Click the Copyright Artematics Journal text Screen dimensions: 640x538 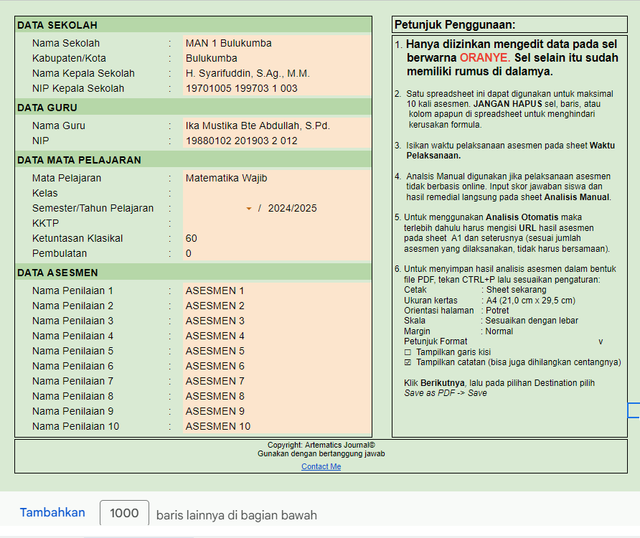(321, 445)
